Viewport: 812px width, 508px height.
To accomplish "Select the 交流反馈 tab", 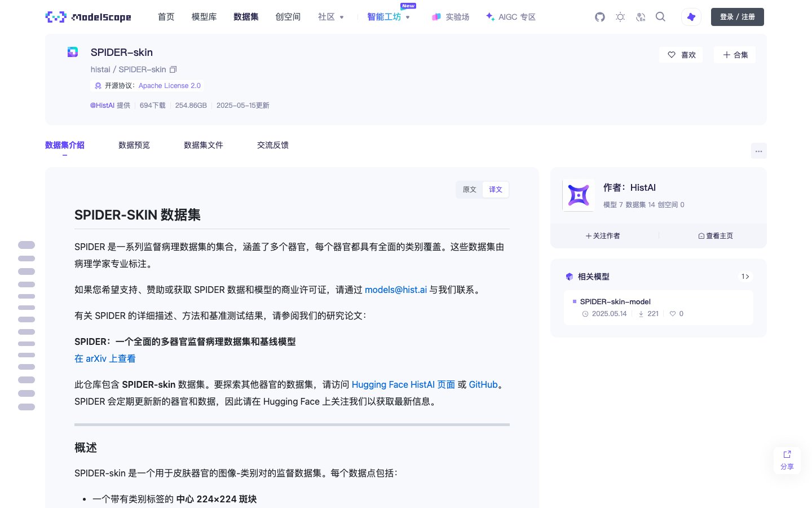I will click(x=273, y=145).
